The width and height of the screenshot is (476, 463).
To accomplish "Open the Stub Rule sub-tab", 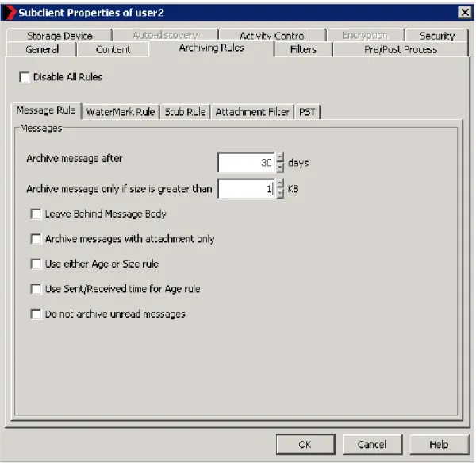I will coord(185,112).
